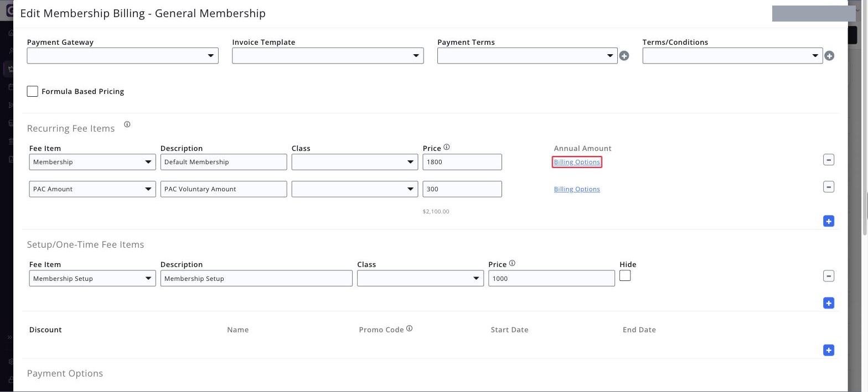Image resolution: width=868 pixels, height=392 pixels.
Task: Click the Annual Amount column label
Action: pyautogui.click(x=582, y=148)
